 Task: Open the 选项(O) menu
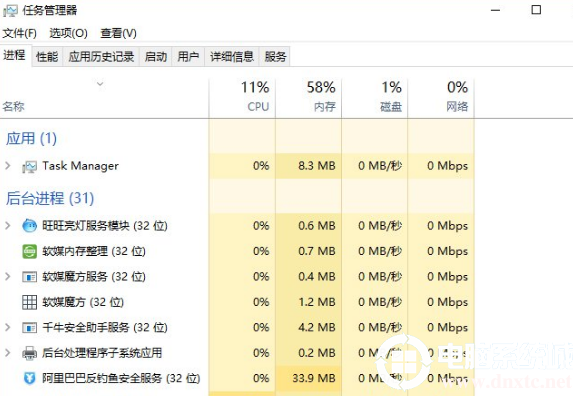pyautogui.click(x=68, y=33)
